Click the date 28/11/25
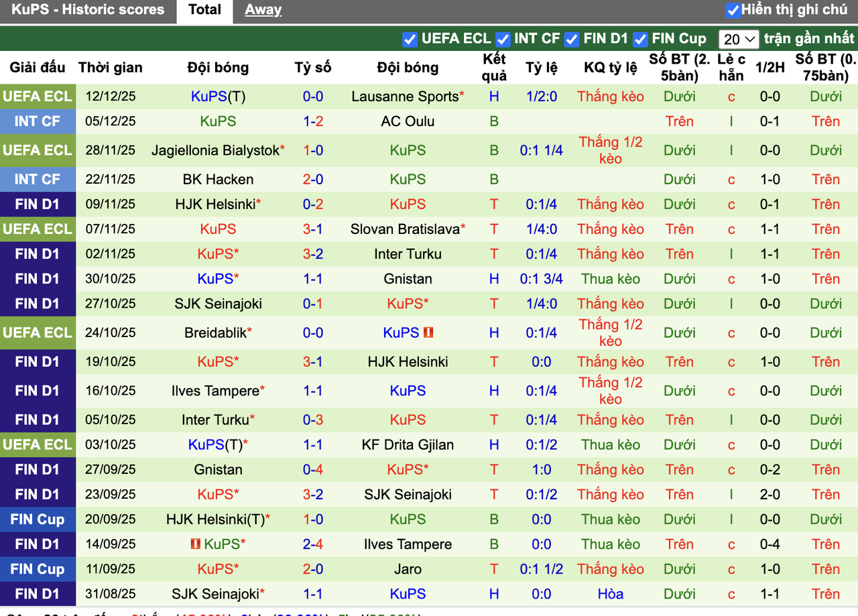 click(x=111, y=150)
